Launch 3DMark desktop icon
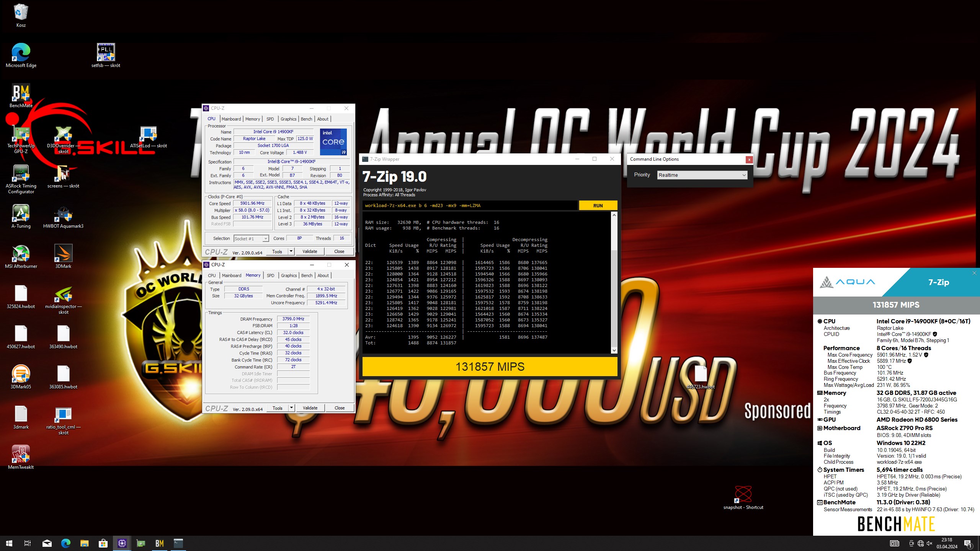Image resolution: width=980 pixels, height=551 pixels. click(64, 257)
